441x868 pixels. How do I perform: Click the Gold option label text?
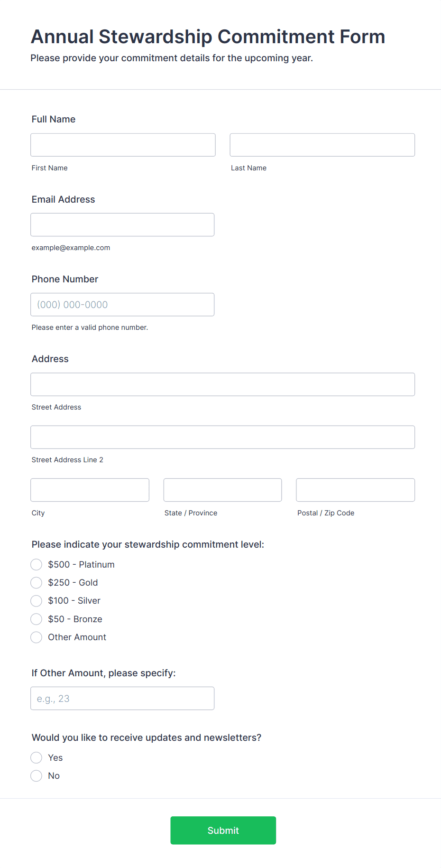[x=73, y=582]
